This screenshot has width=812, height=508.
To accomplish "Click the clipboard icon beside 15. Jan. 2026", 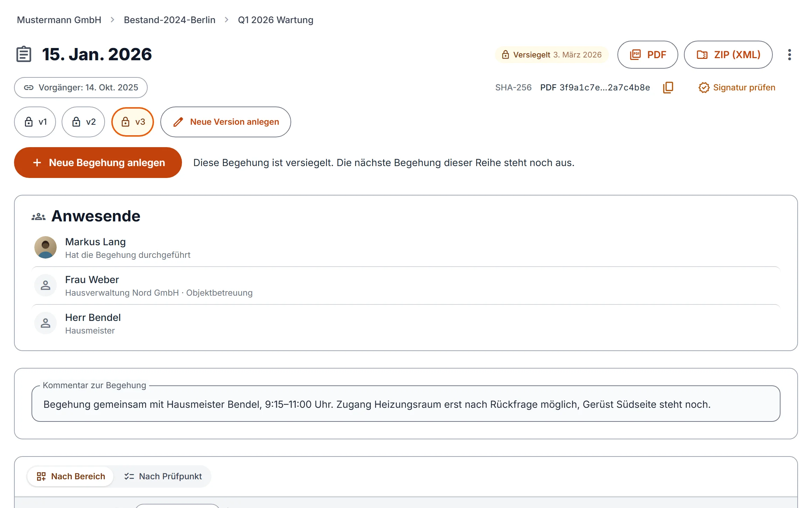I will [x=24, y=54].
